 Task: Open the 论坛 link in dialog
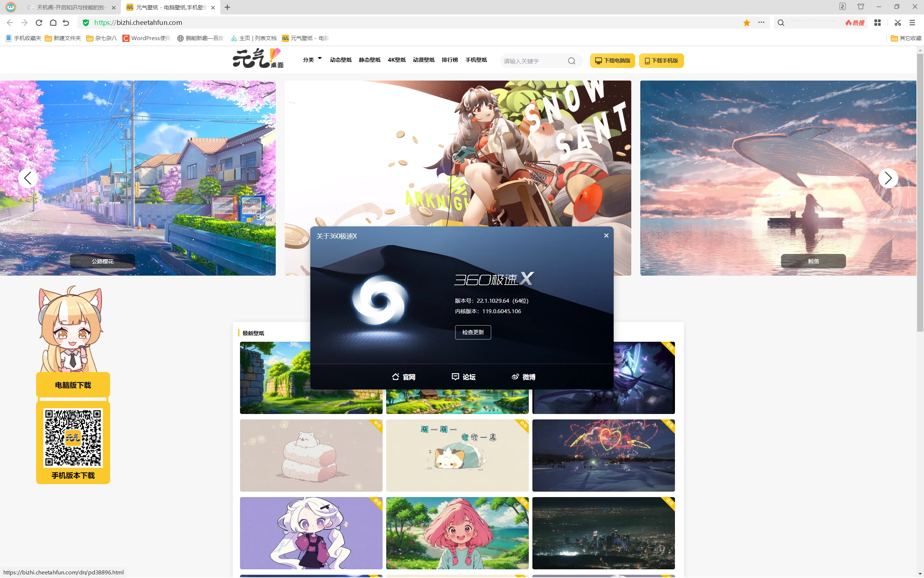[463, 377]
